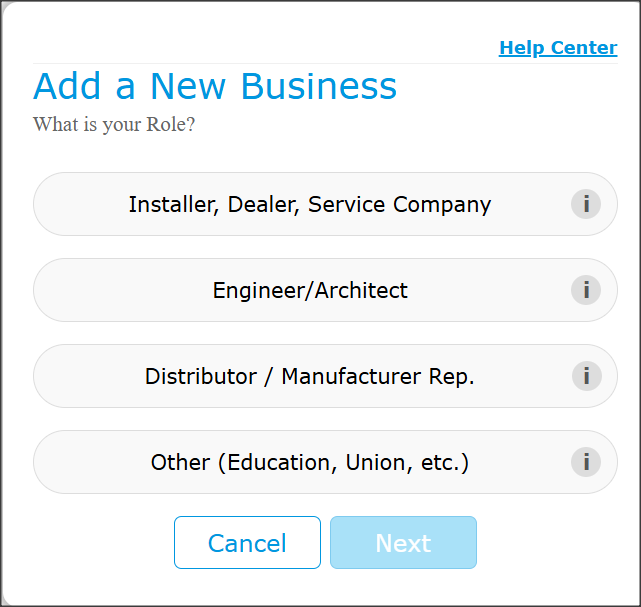This screenshot has width=641, height=607.
Task: Learn more about the Distributor role type
Action: pyautogui.click(x=585, y=376)
